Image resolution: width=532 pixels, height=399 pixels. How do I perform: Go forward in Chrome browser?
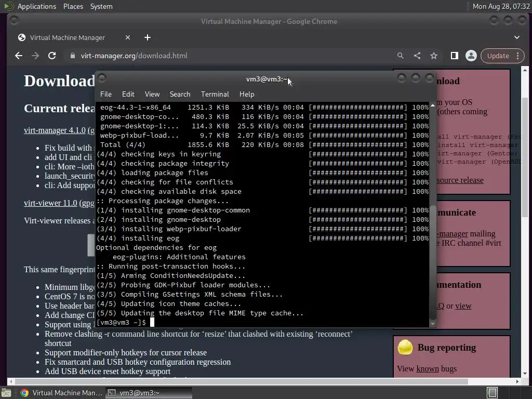(35, 56)
